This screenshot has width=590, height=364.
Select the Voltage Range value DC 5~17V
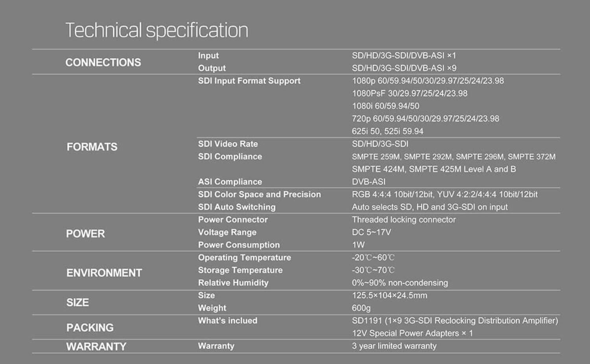pyautogui.click(x=371, y=232)
